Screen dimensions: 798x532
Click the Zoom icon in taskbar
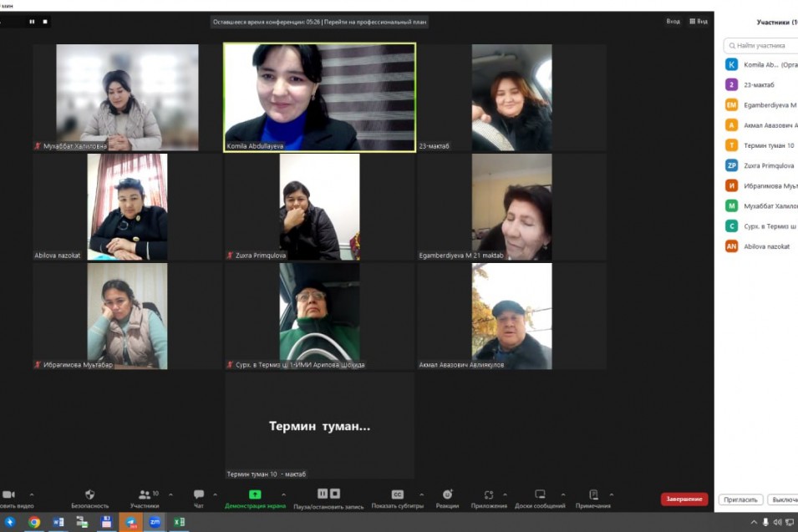(x=155, y=522)
